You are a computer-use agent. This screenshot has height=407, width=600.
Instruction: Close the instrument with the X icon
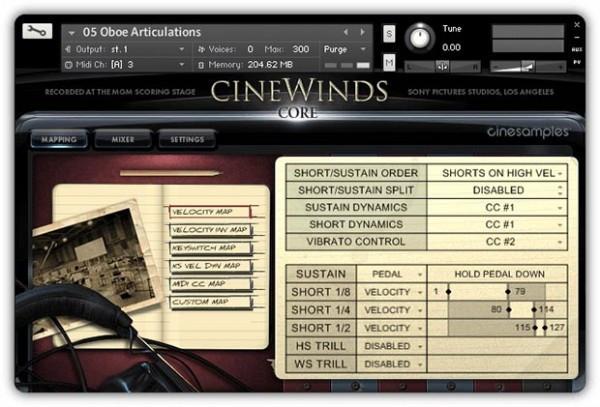point(577,24)
